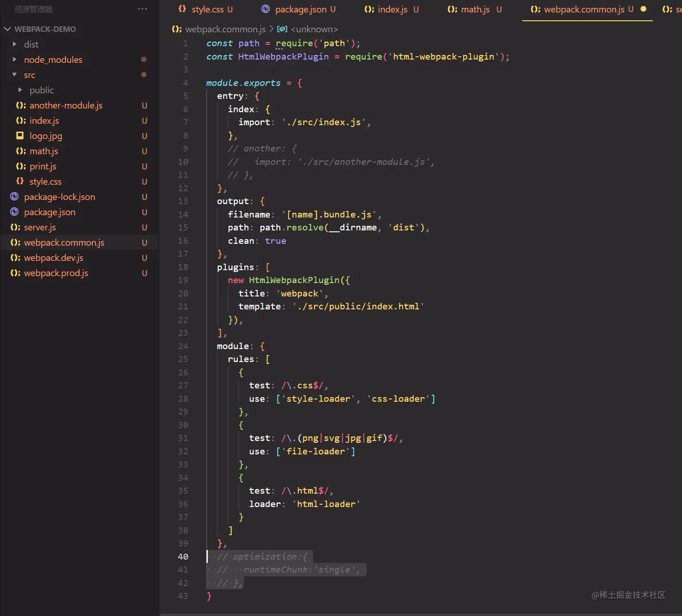Open package.json from the explorer tree

click(50, 212)
